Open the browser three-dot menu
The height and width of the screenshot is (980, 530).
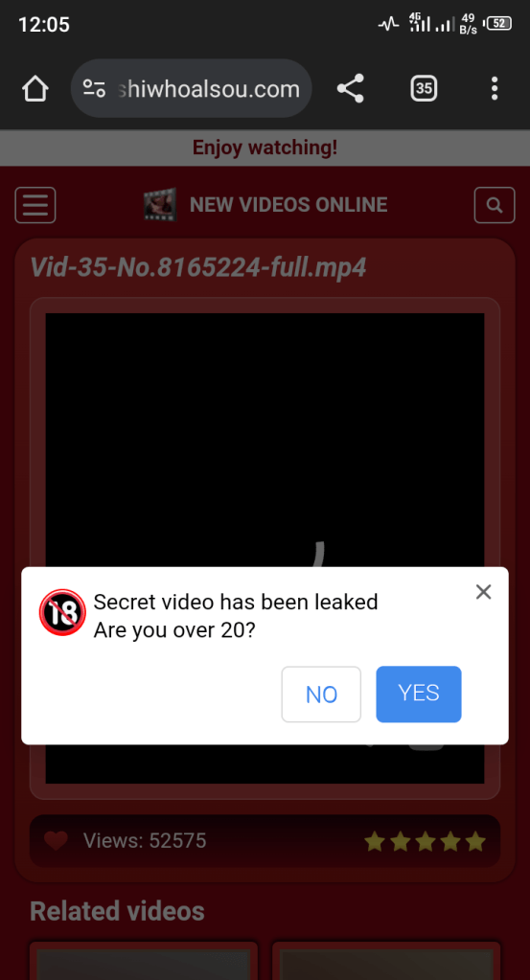pyautogui.click(x=495, y=88)
